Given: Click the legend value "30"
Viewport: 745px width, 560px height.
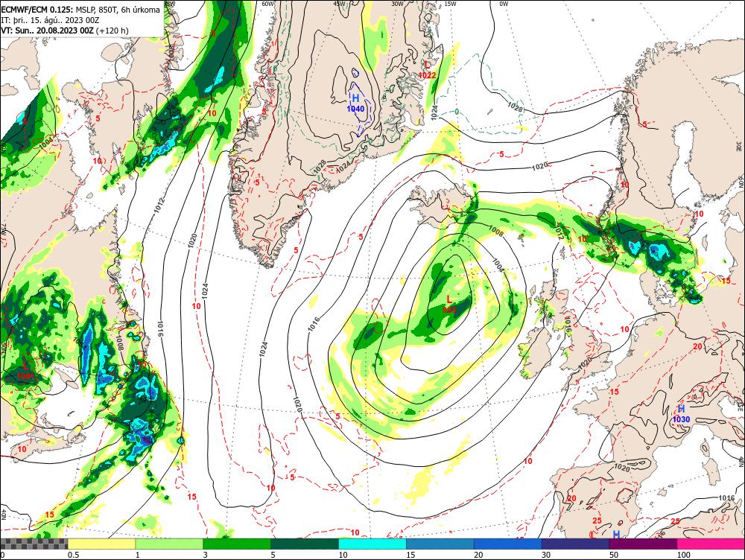Looking at the screenshot, I should [546, 555].
